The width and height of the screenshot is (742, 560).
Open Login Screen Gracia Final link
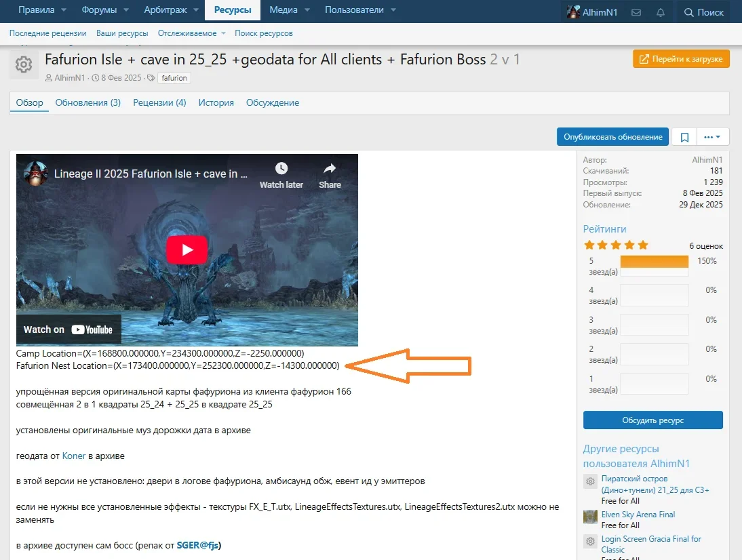tap(651, 544)
